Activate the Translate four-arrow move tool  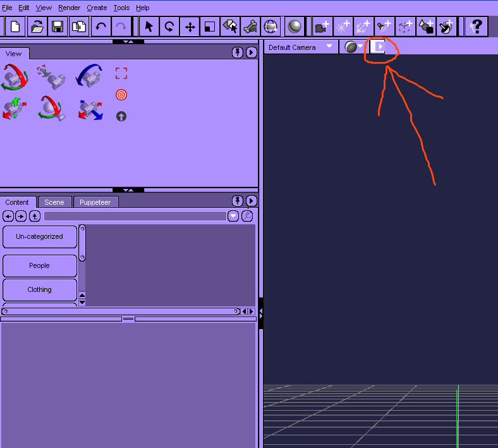190,27
